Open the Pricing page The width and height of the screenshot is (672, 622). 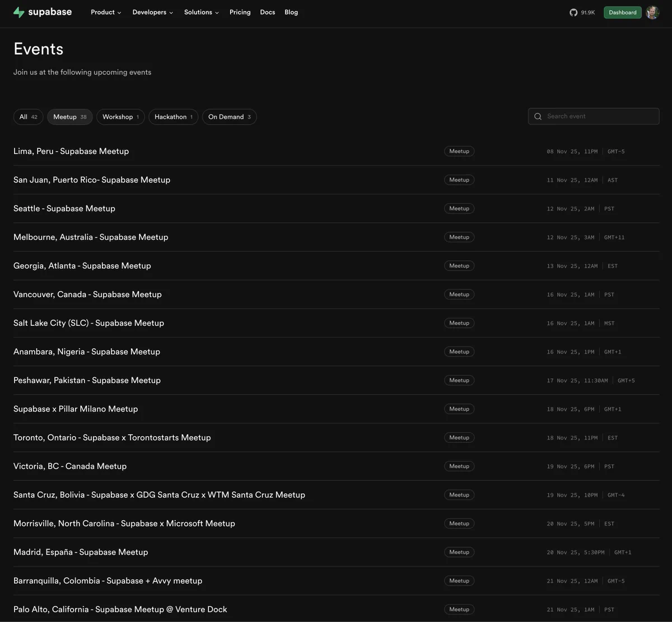tap(240, 12)
